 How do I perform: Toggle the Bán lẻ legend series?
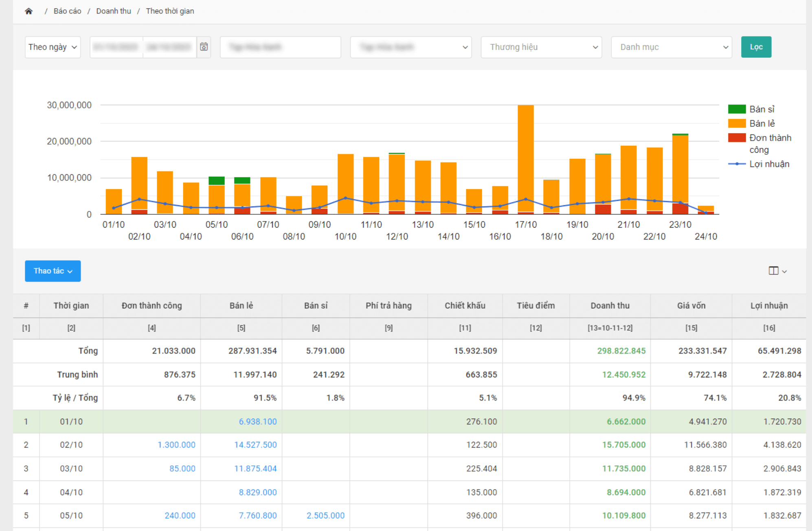(761, 123)
